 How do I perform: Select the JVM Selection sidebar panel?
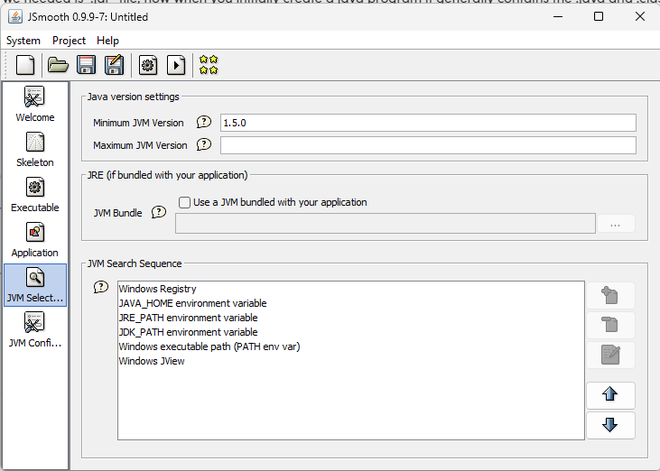35,285
